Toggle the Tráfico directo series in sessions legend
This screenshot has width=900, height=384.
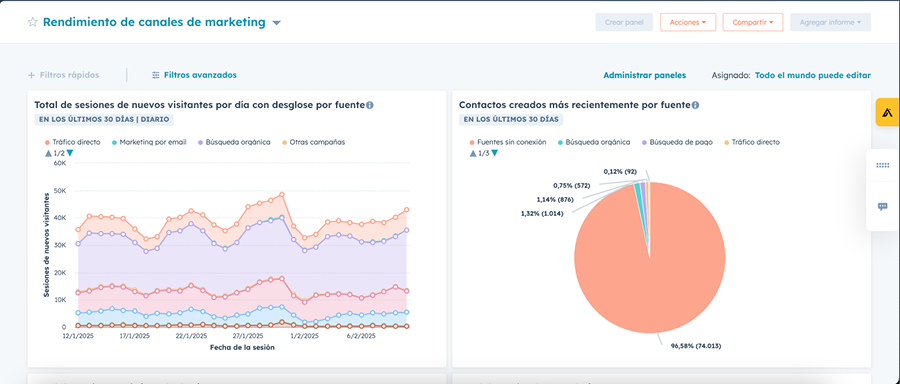[72, 142]
